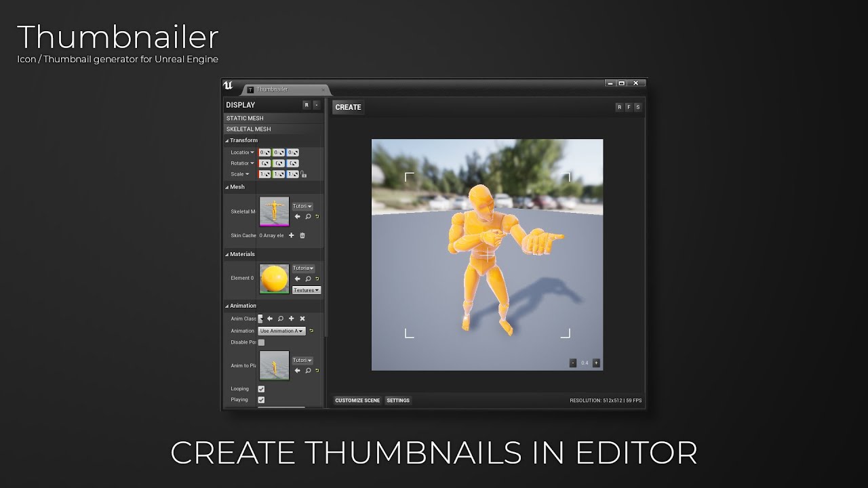Image resolution: width=868 pixels, height=488 pixels.
Task: Open the Use Animation Asset dropdown
Action: point(281,331)
